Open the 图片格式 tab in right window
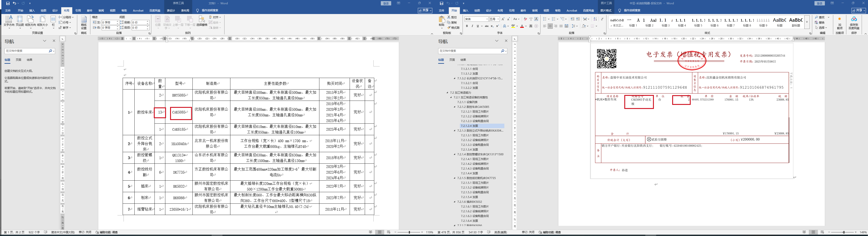868x236 pixels. pos(606,10)
